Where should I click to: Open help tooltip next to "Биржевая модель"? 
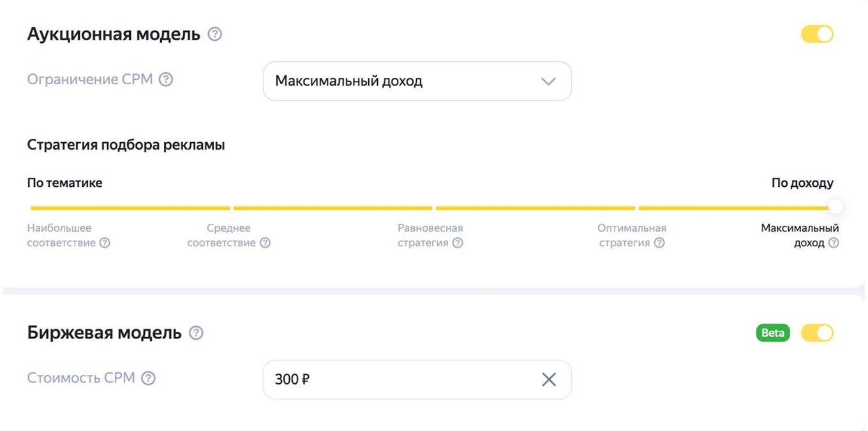[197, 333]
